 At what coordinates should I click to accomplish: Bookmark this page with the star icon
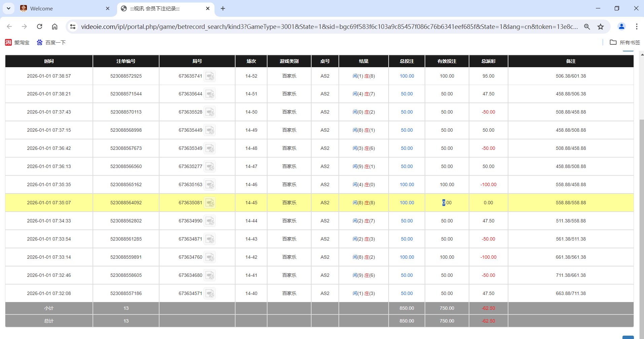(601, 27)
